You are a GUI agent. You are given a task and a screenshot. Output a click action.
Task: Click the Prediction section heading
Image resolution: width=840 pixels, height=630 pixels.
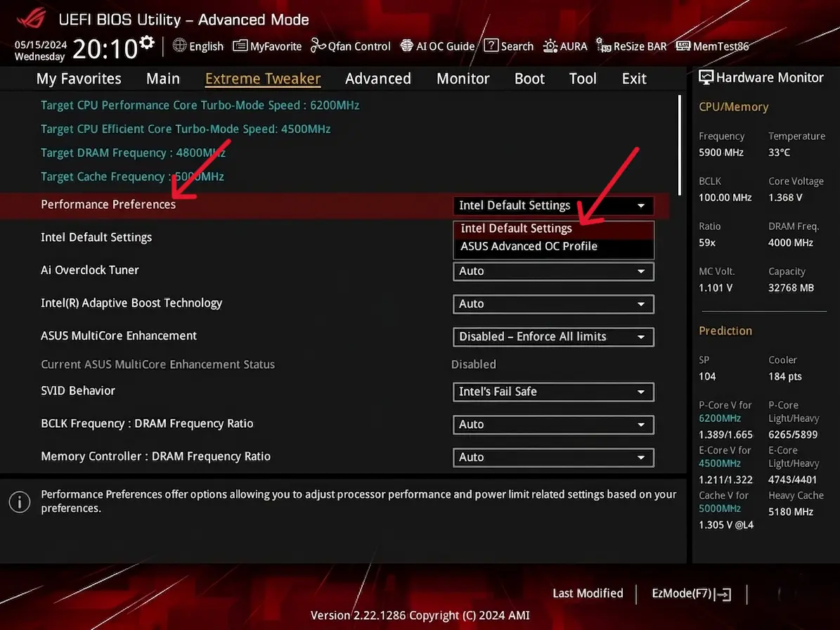725,331
